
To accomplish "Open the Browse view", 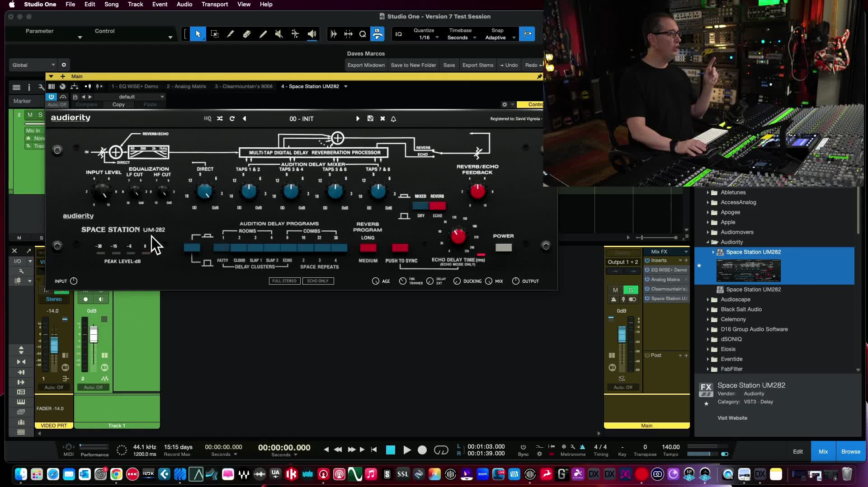I will pos(850,451).
